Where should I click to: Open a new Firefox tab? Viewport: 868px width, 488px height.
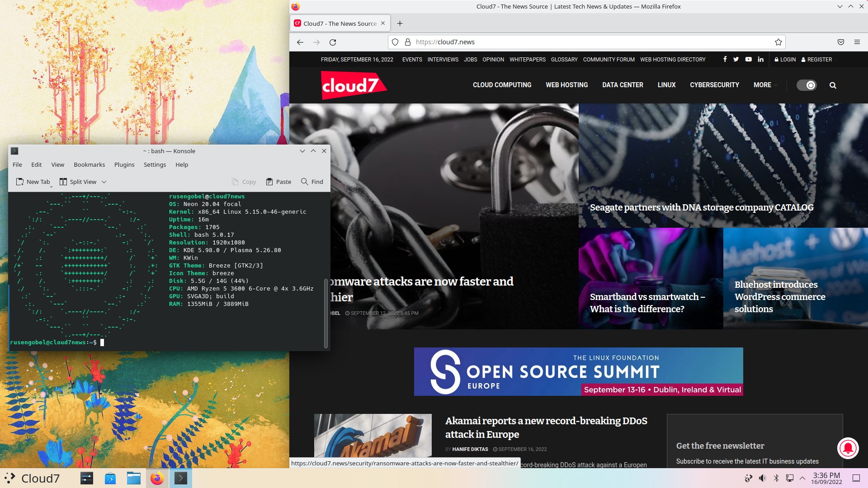400,23
